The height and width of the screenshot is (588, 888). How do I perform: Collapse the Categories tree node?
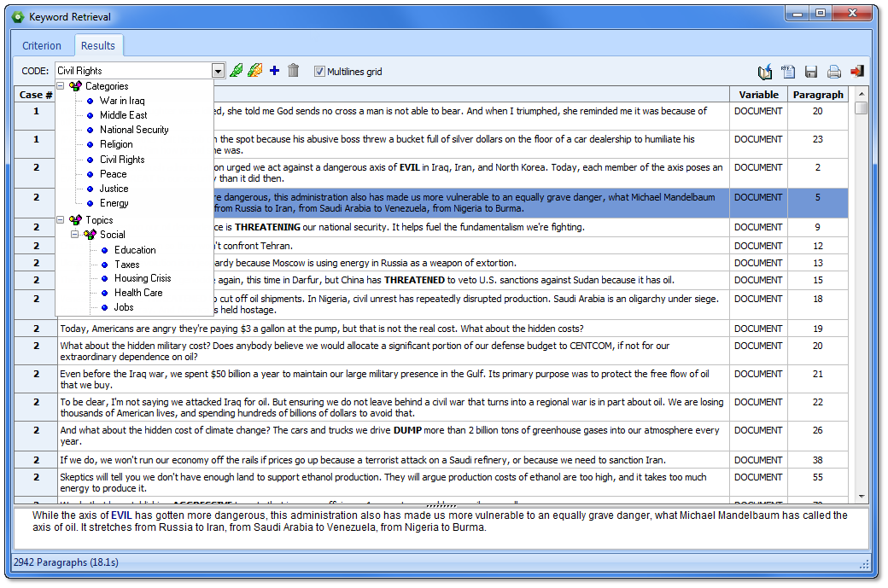click(x=61, y=85)
